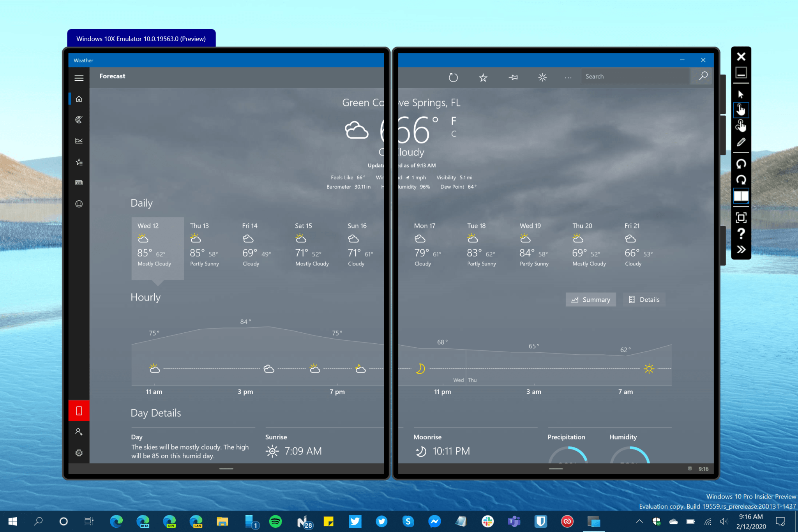Select the Home icon in the Weather sidebar
Screen dimensions: 798x532
click(79, 99)
